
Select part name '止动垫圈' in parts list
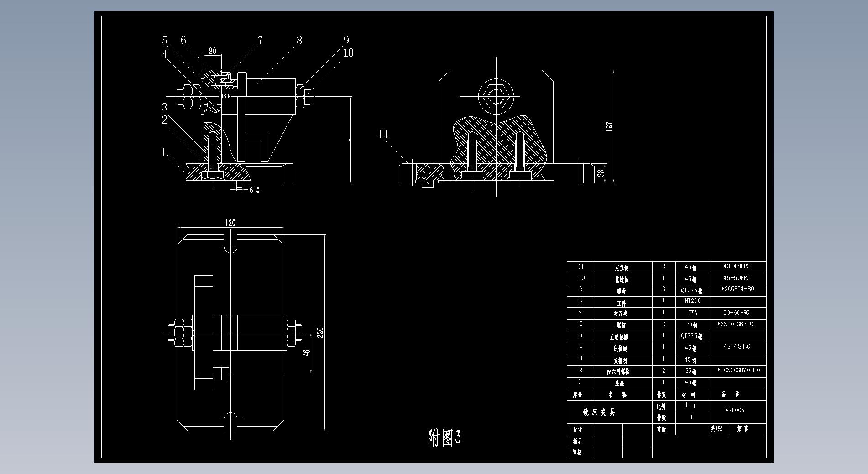619,337
